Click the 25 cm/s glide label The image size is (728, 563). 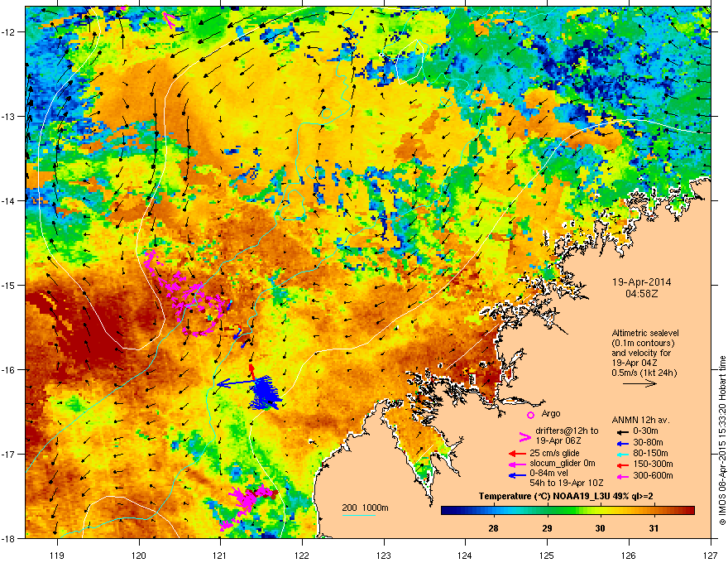[554, 454]
